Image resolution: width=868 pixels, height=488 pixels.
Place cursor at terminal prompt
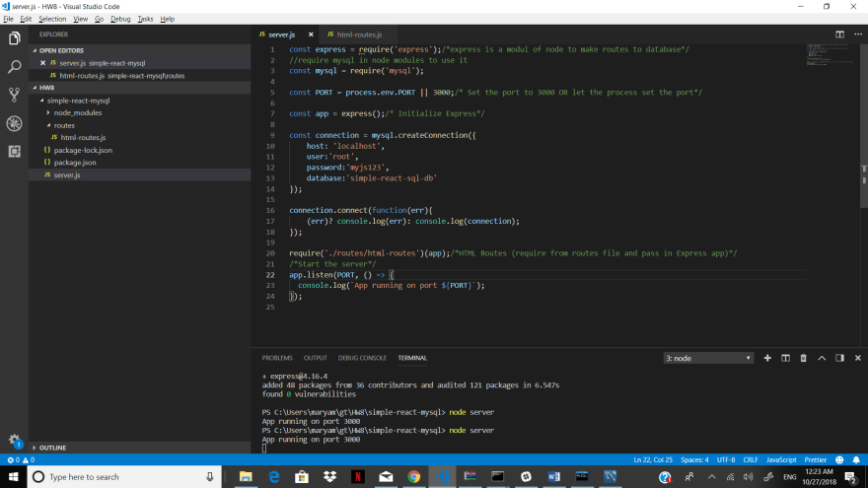pyautogui.click(x=264, y=449)
